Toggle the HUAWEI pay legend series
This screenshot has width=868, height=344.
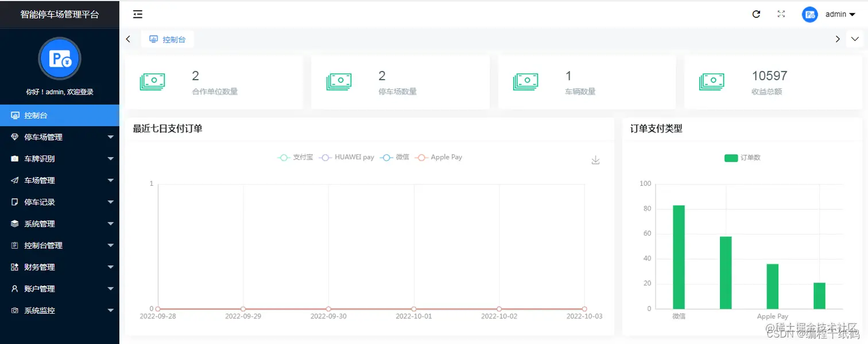tap(346, 157)
